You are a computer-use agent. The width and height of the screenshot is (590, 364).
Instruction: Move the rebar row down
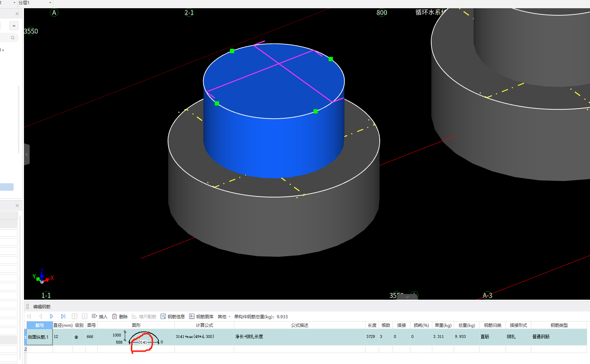[x=84, y=316]
